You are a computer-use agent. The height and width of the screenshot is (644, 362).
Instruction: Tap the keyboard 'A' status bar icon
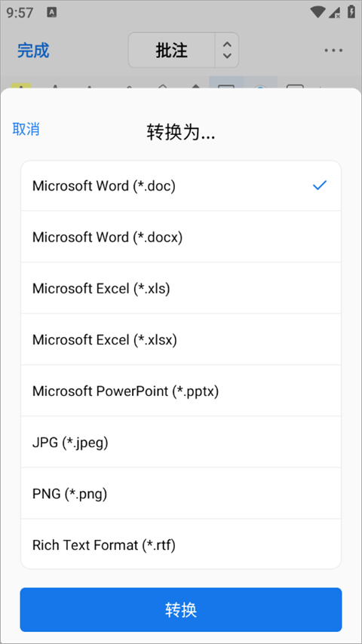coord(52,13)
